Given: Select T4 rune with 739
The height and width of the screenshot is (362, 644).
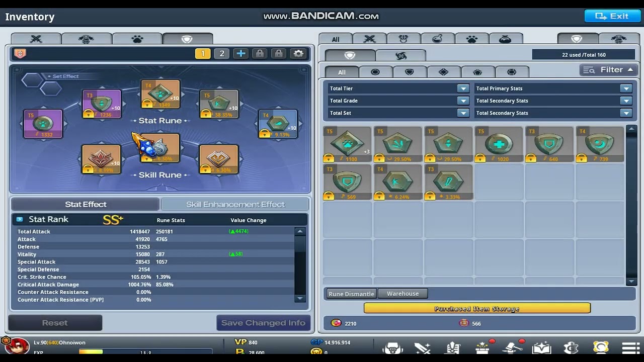Looking at the screenshot, I should click(599, 144).
